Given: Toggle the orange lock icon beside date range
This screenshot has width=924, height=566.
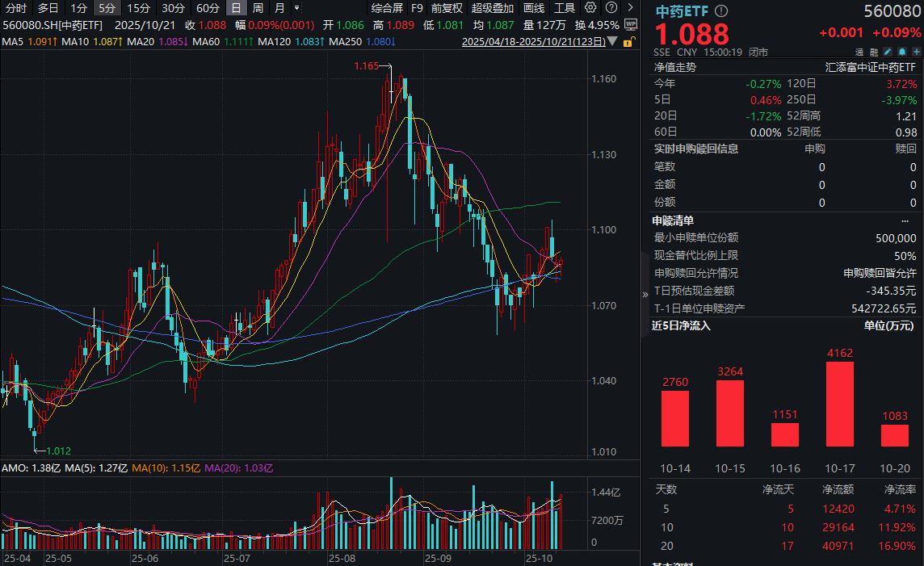Looking at the screenshot, I should (628, 42).
